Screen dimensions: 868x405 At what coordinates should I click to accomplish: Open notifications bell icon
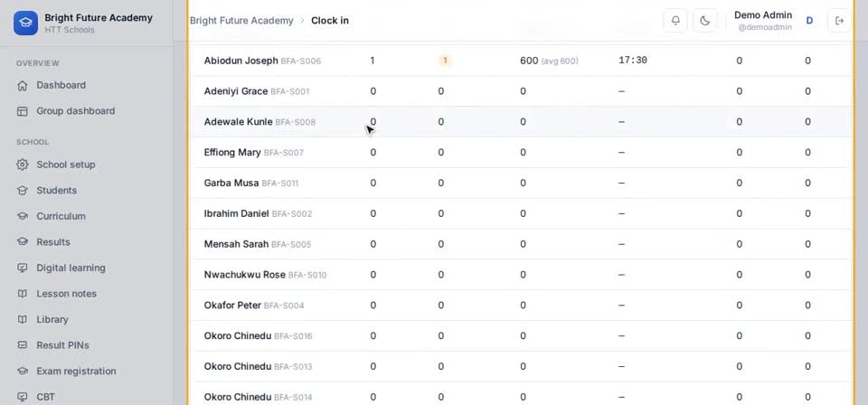[675, 21]
